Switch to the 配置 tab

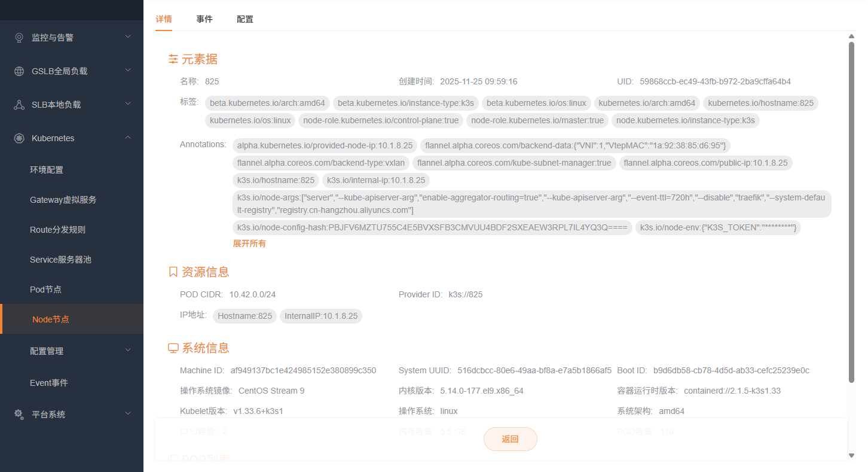pyautogui.click(x=245, y=19)
